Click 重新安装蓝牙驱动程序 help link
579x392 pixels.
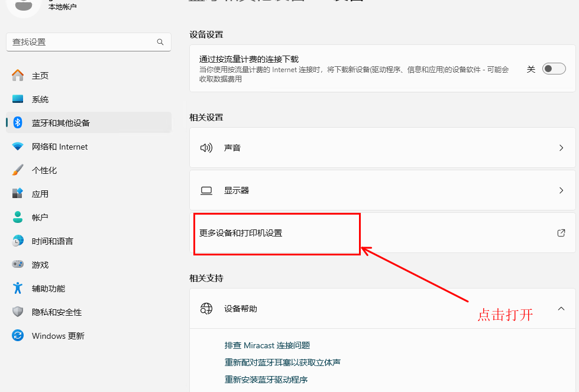click(266, 380)
